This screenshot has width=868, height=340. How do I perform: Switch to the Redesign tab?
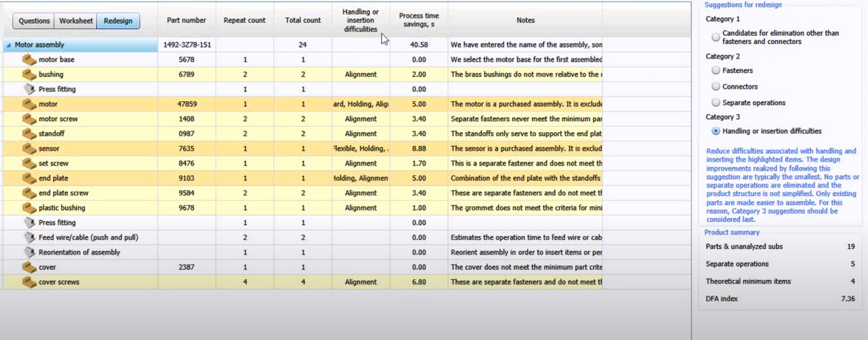point(118,21)
